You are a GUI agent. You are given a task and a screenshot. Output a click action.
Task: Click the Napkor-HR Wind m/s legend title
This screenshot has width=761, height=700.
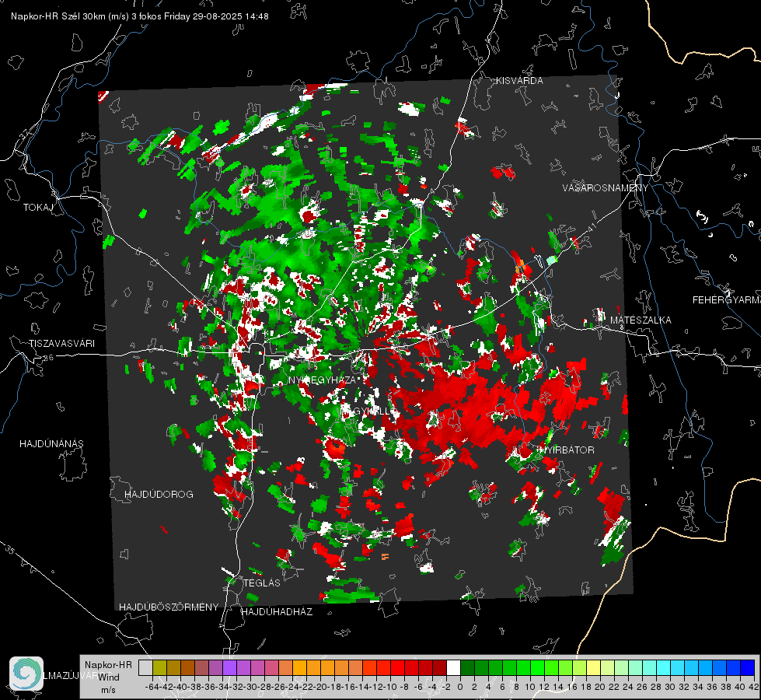108,677
